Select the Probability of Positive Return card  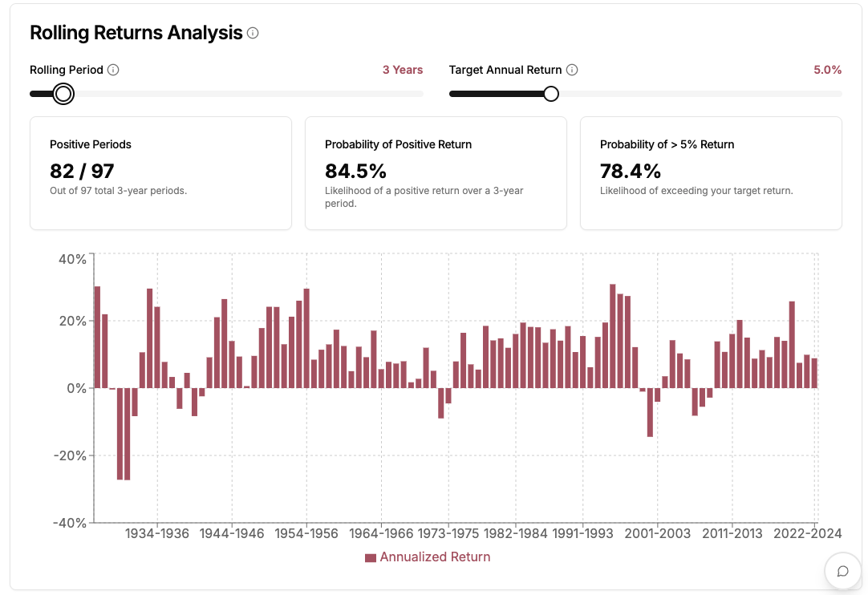click(x=436, y=173)
